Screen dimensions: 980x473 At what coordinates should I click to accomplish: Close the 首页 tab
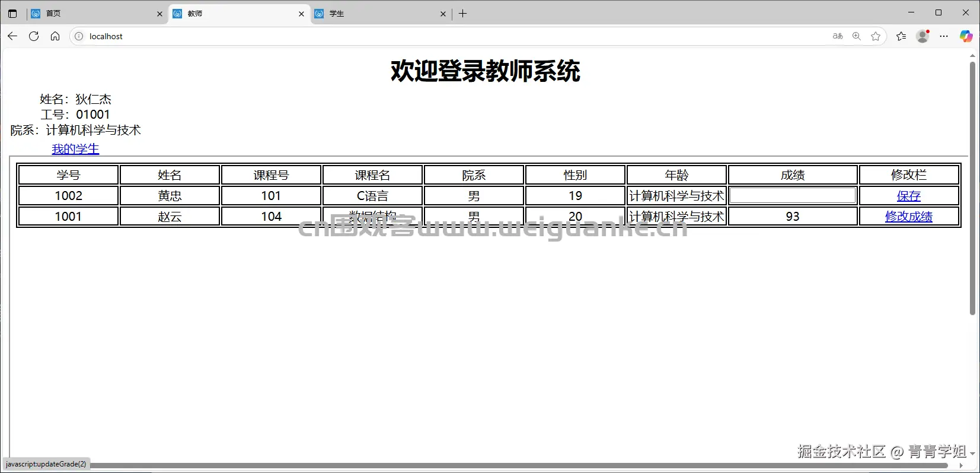point(159,14)
